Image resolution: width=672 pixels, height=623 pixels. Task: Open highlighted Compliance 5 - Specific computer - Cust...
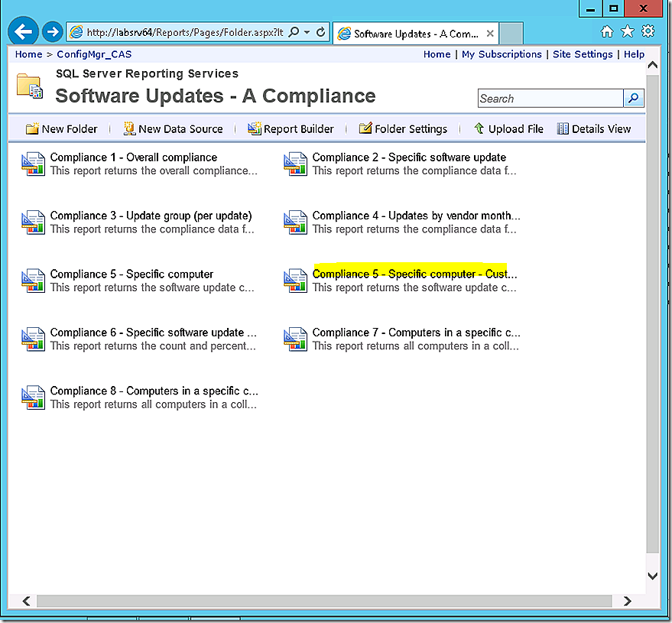pos(415,274)
